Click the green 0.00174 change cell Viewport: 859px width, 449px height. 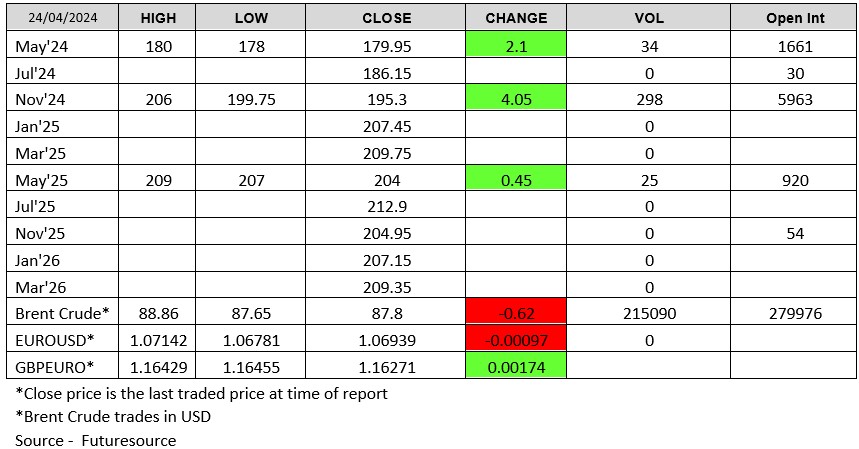516,367
